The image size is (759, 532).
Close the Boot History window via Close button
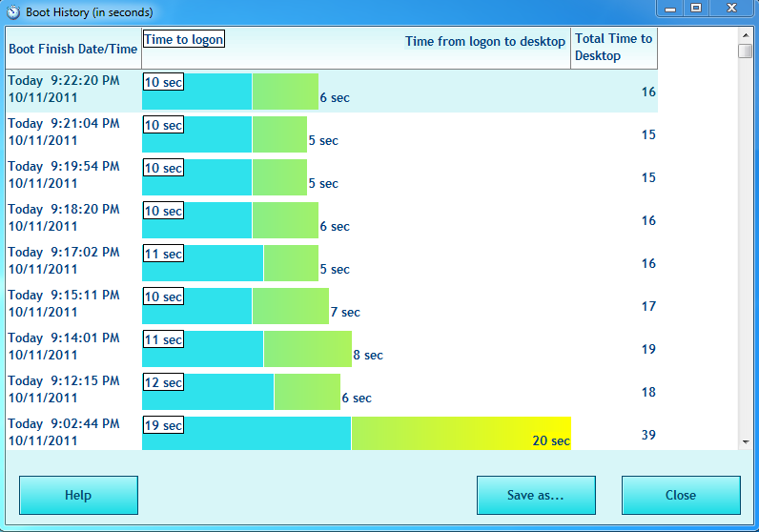click(681, 495)
